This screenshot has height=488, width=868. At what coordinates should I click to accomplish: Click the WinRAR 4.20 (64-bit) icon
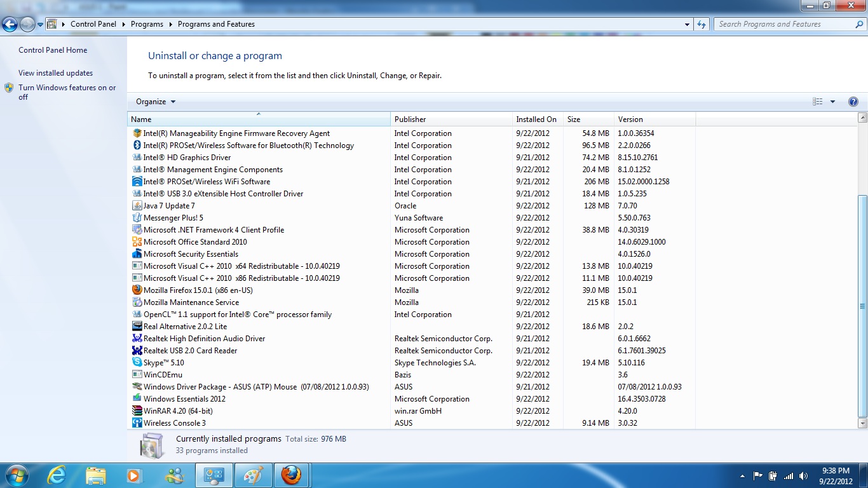[137, 411]
